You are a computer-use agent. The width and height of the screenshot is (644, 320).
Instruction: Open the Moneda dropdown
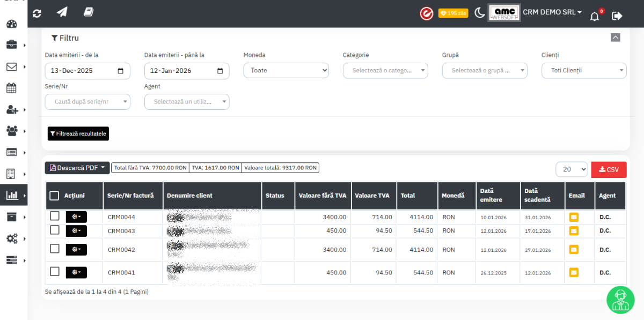[286, 70]
